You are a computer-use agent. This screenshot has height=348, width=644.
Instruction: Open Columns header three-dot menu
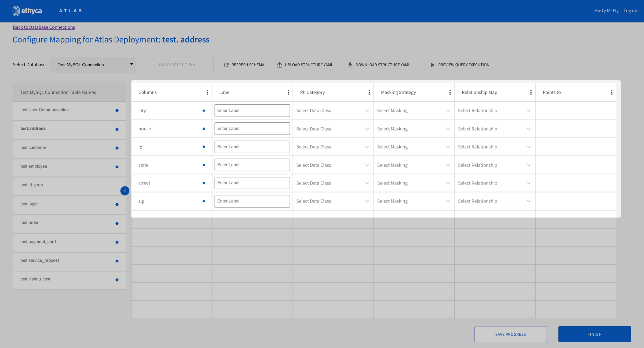[207, 92]
